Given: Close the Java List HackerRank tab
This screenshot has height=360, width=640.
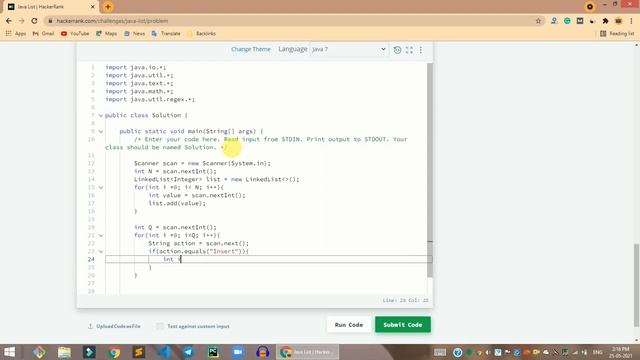Looking at the screenshot, I should point(93,7).
